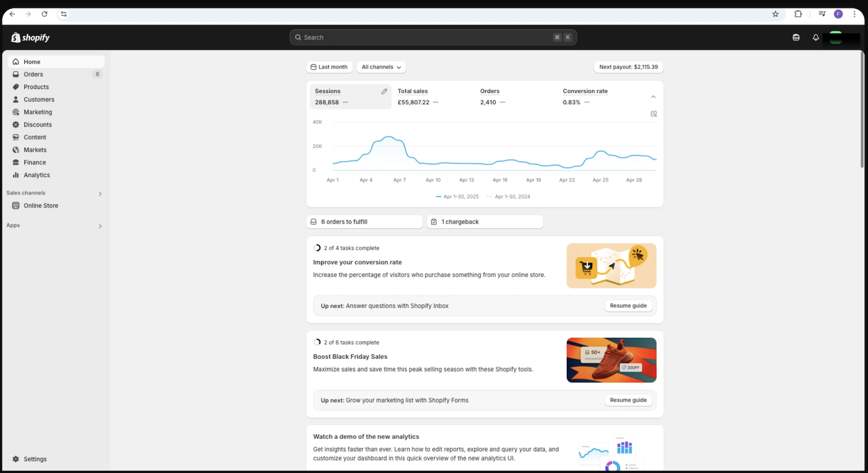Select the Total sales metric
Image resolution: width=868 pixels, height=473 pixels.
click(x=433, y=97)
